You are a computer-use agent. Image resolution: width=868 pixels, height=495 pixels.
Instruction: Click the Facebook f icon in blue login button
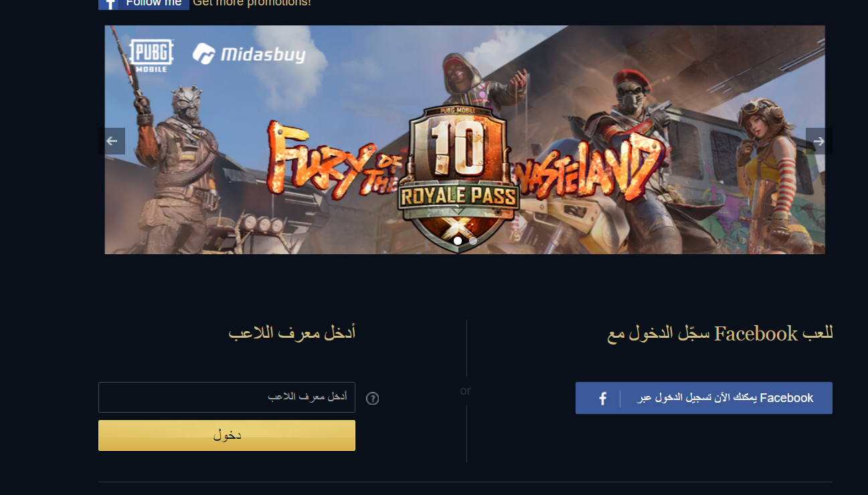pyautogui.click(x=602, y=399)
